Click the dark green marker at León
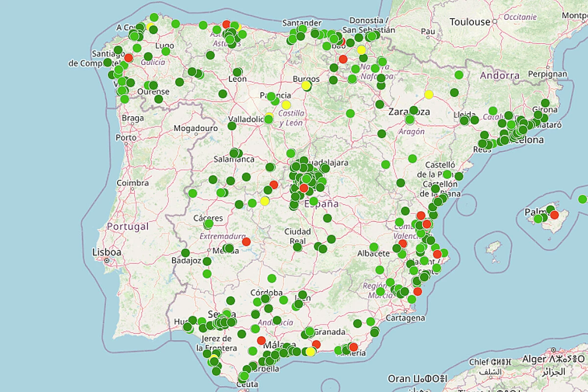This screenshot has width=588, height=392. 237,73
